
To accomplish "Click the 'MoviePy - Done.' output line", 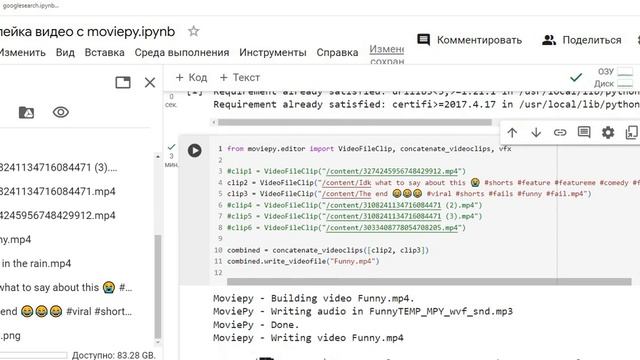I will [256, 325].
